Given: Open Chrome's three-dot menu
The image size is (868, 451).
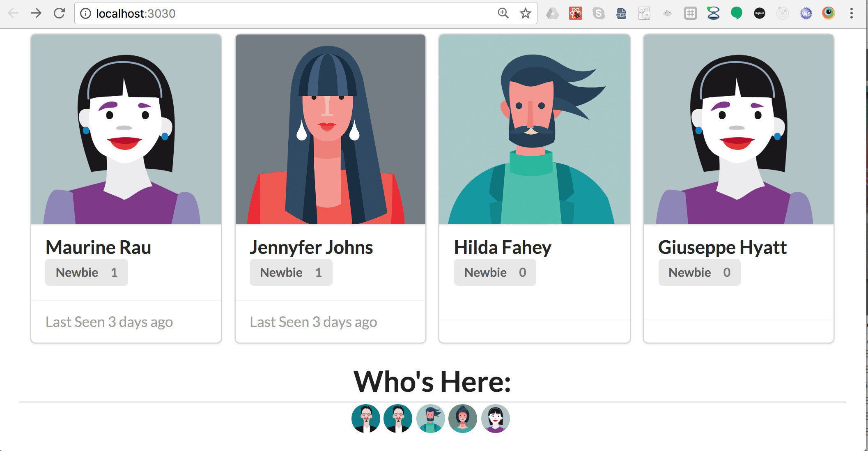Looking at the screenshot, I should (x=851, y=14).
